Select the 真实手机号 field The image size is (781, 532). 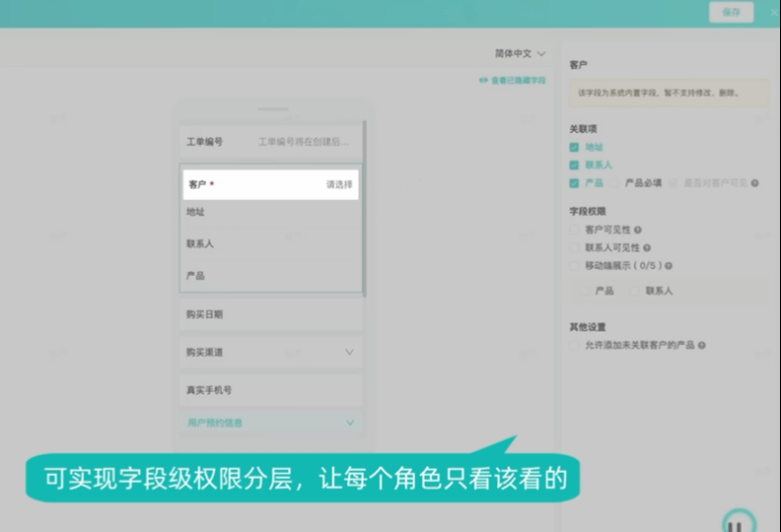(x=271, y=390)
